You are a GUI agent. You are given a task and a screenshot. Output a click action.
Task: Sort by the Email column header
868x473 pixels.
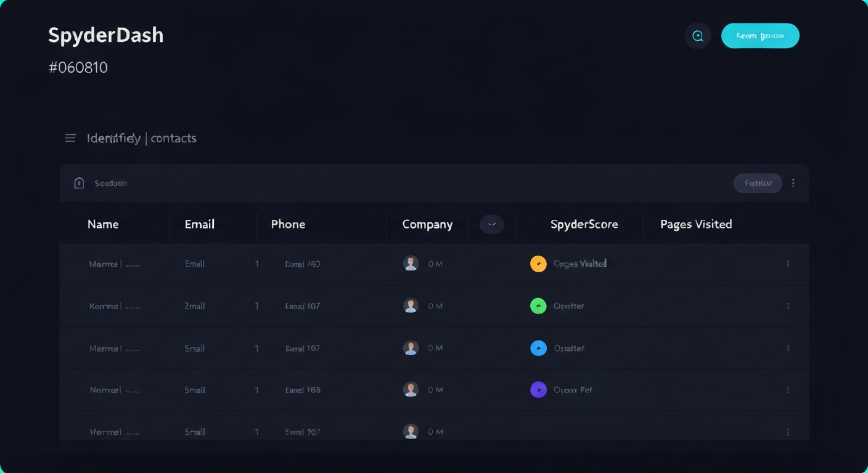click(x=200, y=224)
